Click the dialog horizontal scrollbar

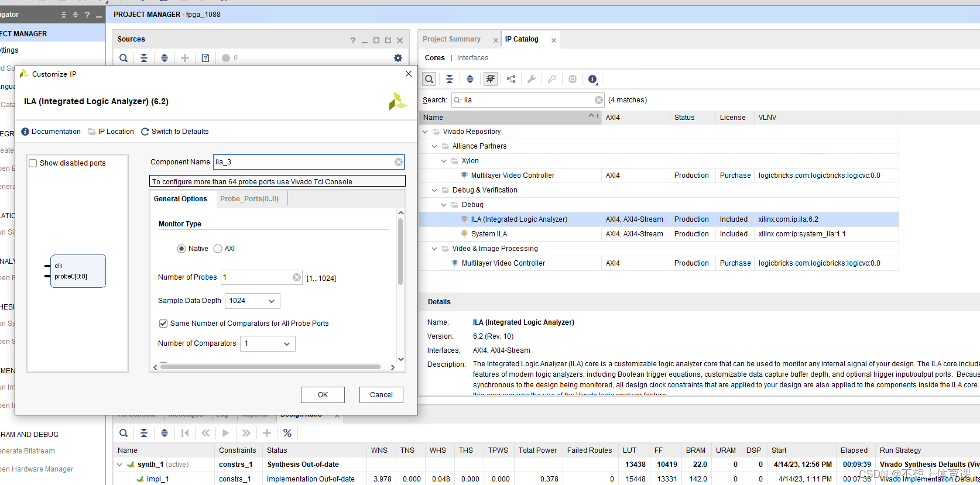[x=270, y=367]
